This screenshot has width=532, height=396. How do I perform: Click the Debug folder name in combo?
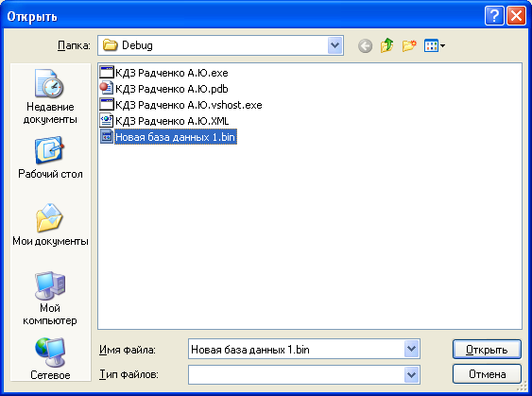click(137, 45)
